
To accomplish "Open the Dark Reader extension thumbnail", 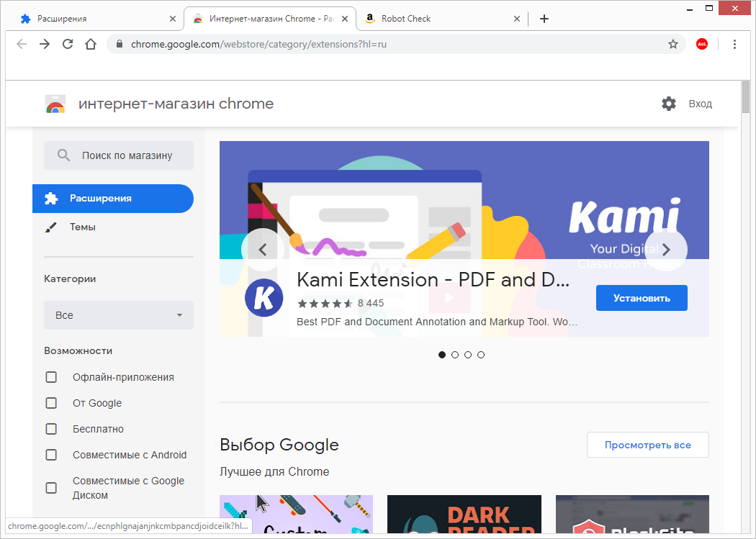I will pyautogui.click(x=464, y=514).
